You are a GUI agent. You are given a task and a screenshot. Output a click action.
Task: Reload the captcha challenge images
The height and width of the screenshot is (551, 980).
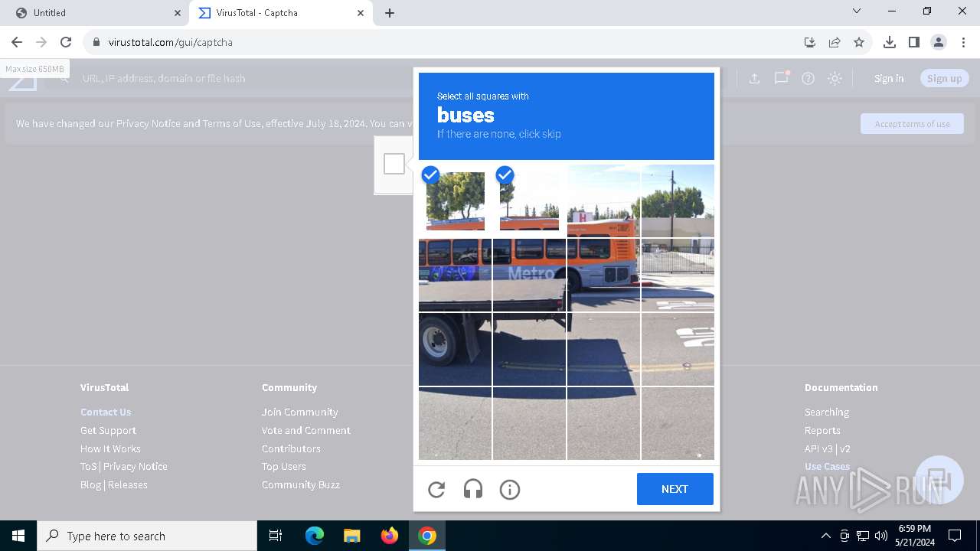(x=436, y=489)
